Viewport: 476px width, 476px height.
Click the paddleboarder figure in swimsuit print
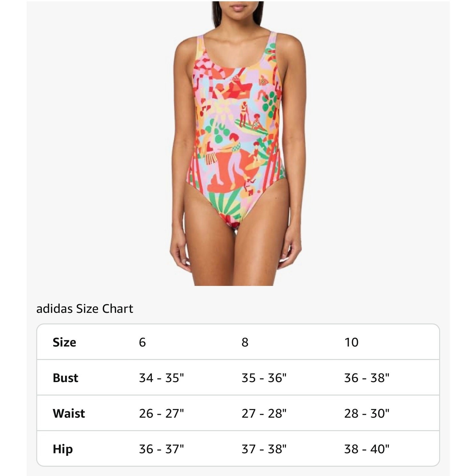[244, 113]
